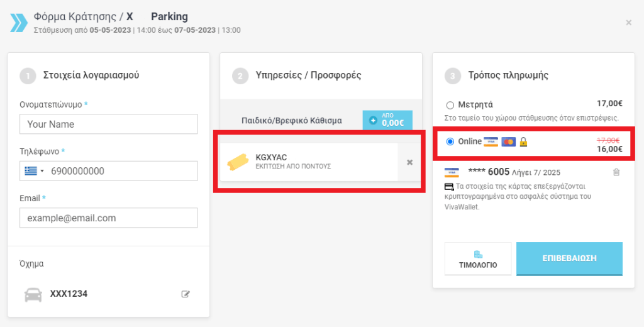Click into the phone number field
The image size is (644, 327).
point(121,171)
